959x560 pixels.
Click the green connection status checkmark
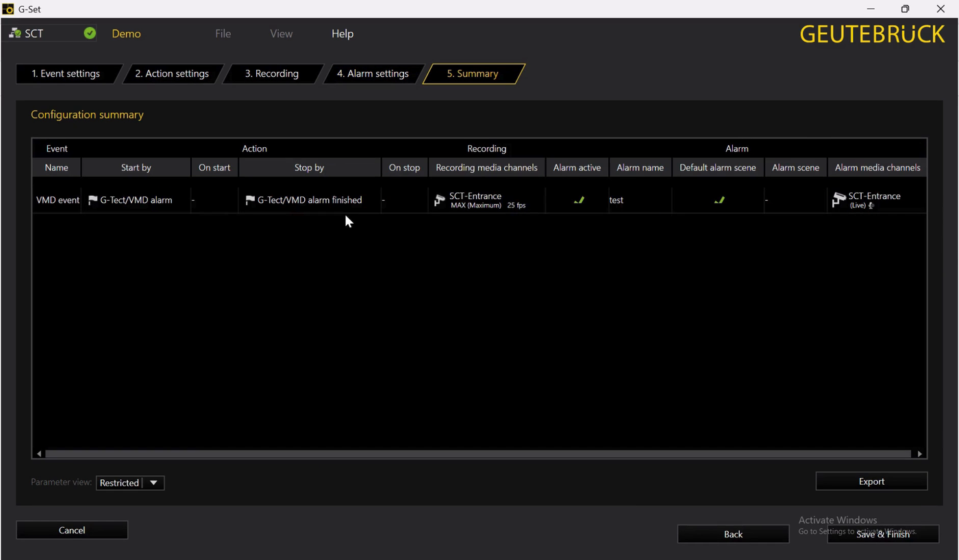pos(90,34)
